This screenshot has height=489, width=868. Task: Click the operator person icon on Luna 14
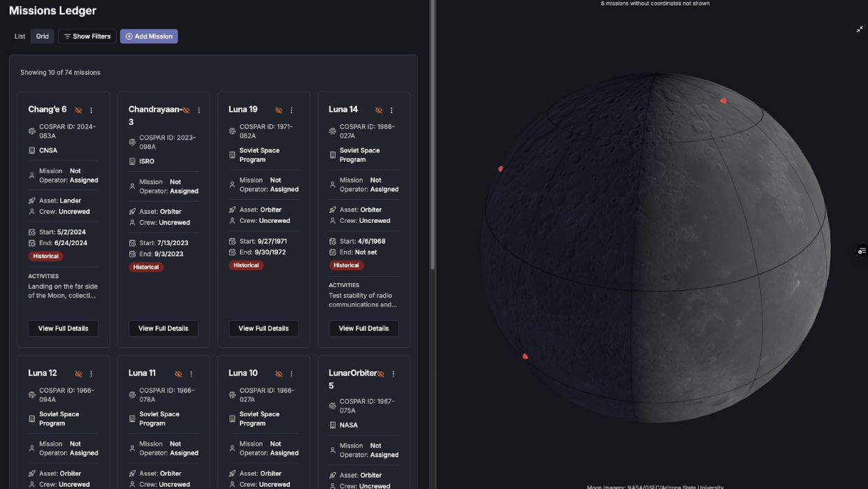click(x=333, y=184)
